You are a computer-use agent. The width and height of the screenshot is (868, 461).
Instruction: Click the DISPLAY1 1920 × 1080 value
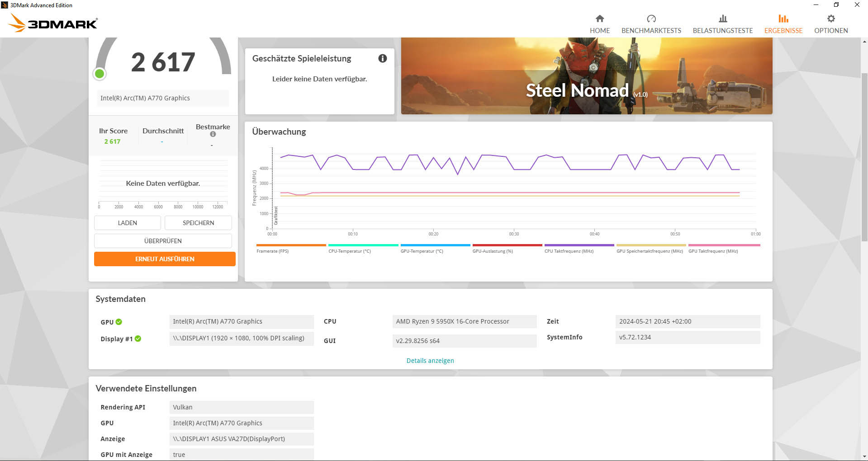242,338
